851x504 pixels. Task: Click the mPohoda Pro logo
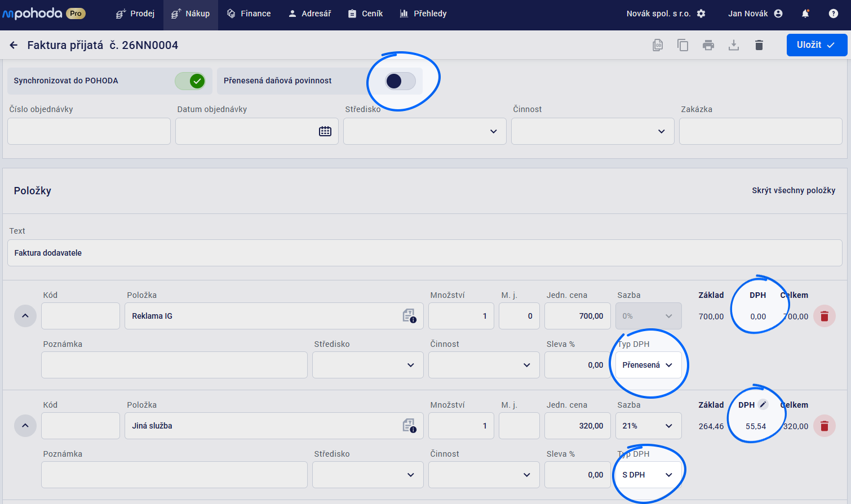point(44,14)
